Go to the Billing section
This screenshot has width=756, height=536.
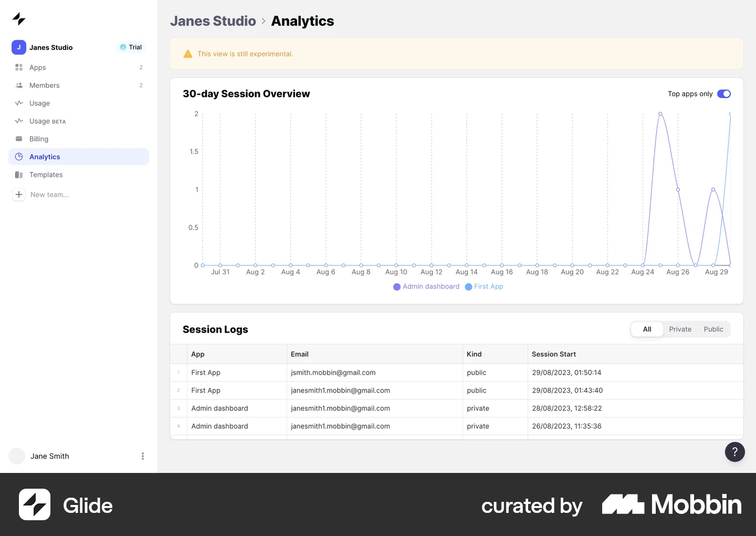[79, 139]
